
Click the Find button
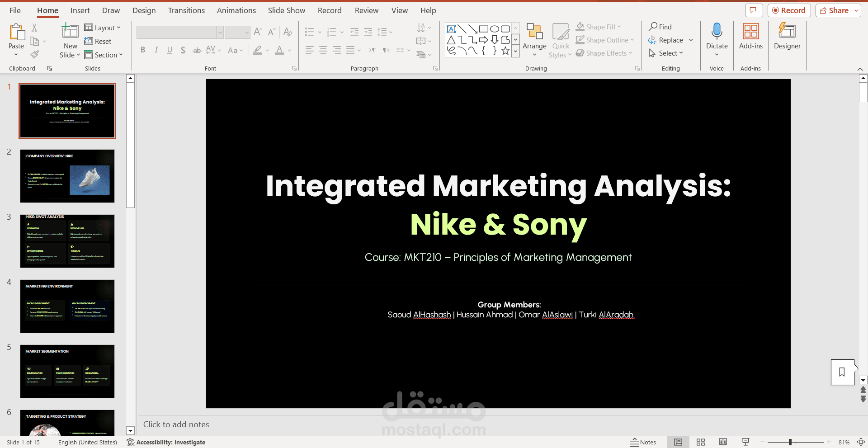tap(660, 27)
